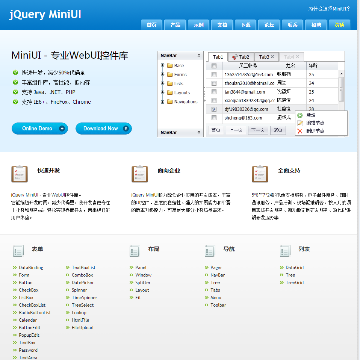Click the pencil edit icon in demo context menu

[300, 123]
